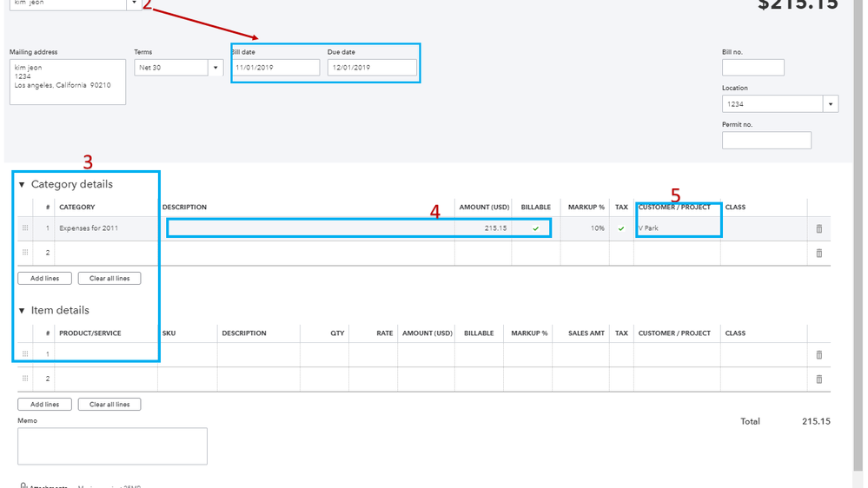The image size is (868, 488).
Task: Click Clear all lines under Item details
Action: pos(109,405)
